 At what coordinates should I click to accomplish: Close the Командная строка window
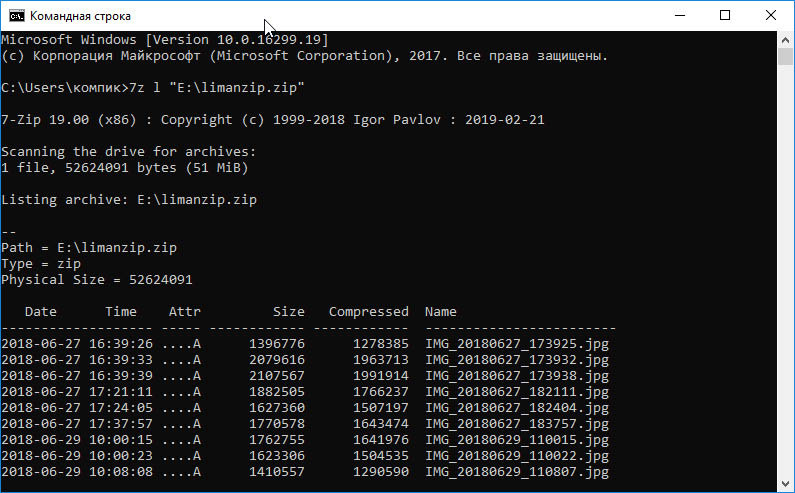(x=771, y=15)
